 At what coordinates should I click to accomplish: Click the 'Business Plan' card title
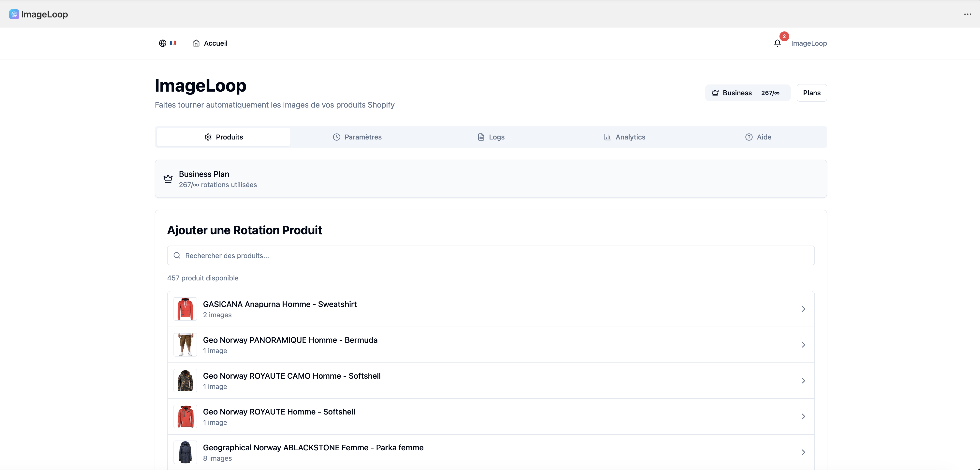[x=204, y=174]
